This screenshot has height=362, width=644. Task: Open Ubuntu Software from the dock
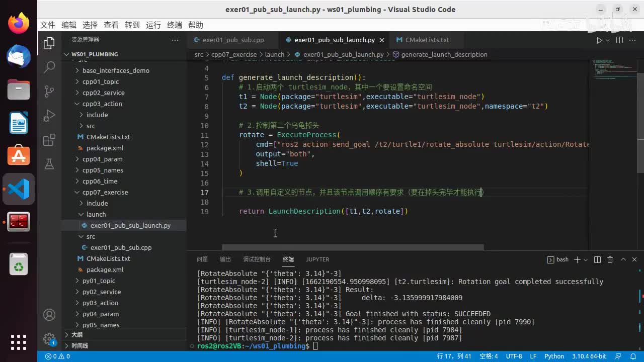pos(19,156)
